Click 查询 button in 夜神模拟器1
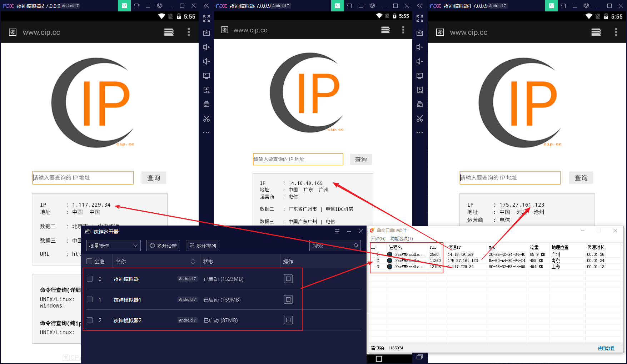The width and height of the screenshot is (627, 364). (x=581, y=178)
